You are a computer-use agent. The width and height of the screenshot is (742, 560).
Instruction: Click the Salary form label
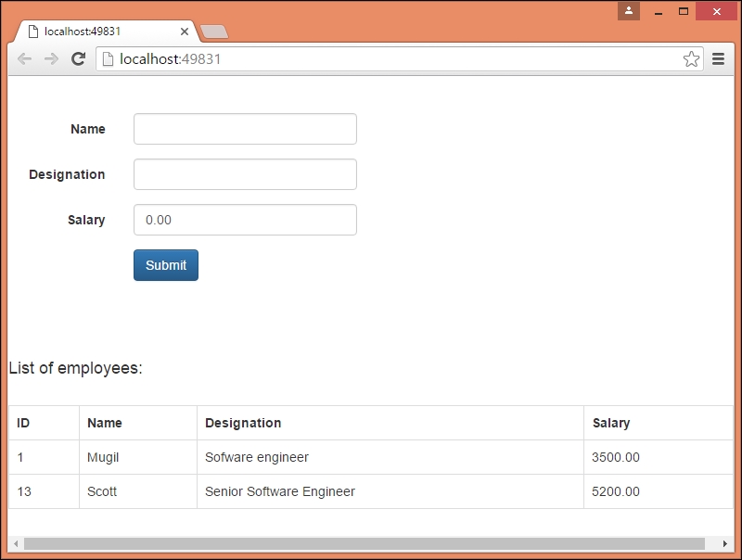coord(86,220)
